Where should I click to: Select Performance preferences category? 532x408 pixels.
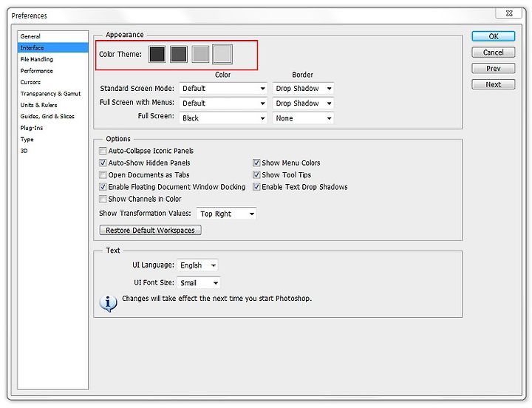[53, 71]
